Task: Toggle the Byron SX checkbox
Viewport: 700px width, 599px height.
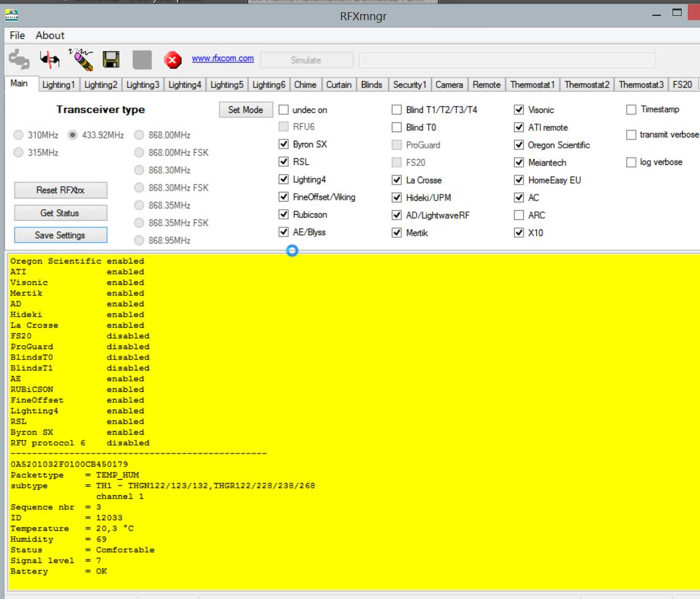Action: [x=284, y=144]
